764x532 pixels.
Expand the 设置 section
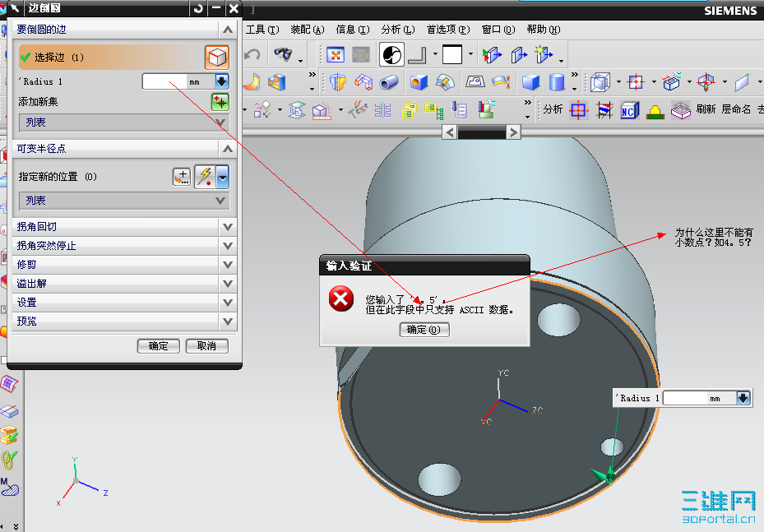[228, 303]
